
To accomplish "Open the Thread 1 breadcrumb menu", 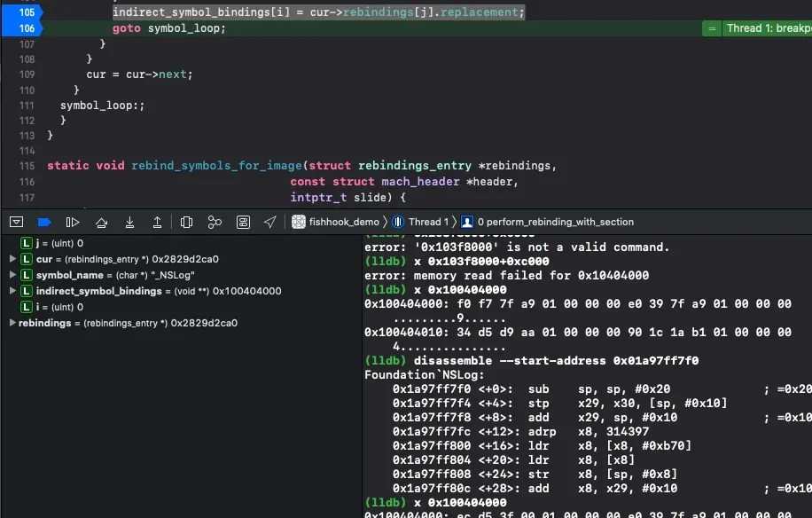I will [428, 223].
